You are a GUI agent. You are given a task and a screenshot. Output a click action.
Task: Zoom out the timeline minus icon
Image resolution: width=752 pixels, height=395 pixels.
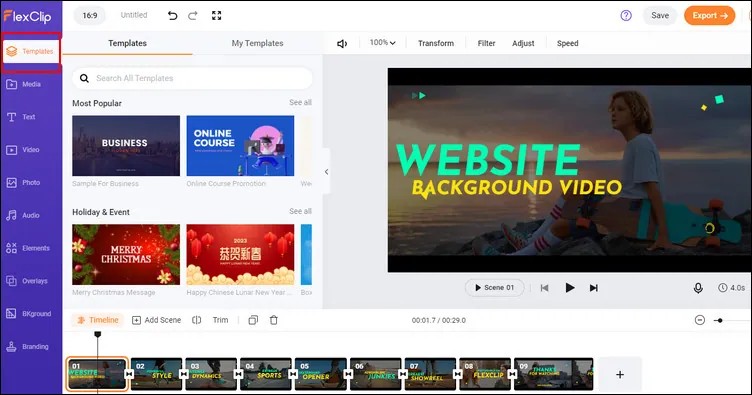(700, 320)
